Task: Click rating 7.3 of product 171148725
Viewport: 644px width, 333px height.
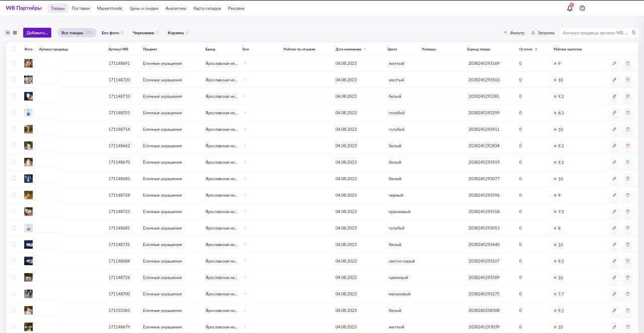Action: pos(559,212)
